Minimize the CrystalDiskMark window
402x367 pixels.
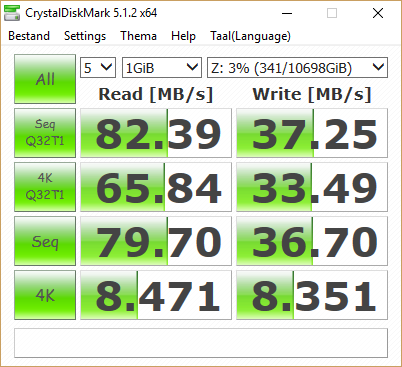pos(287,14)
